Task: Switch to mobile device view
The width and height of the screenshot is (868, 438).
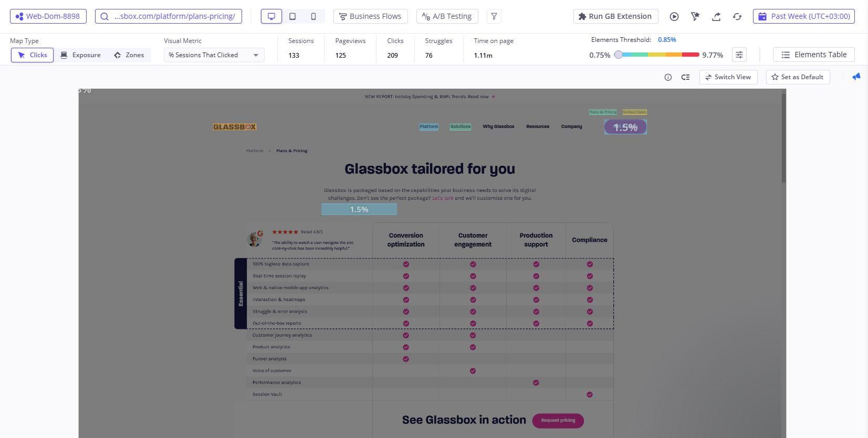Action: [313, 16]
